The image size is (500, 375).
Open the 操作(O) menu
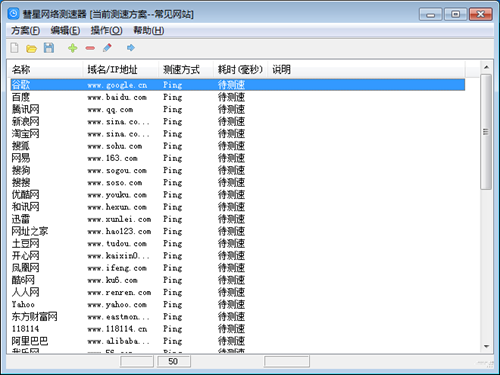(x=106, y=31)
